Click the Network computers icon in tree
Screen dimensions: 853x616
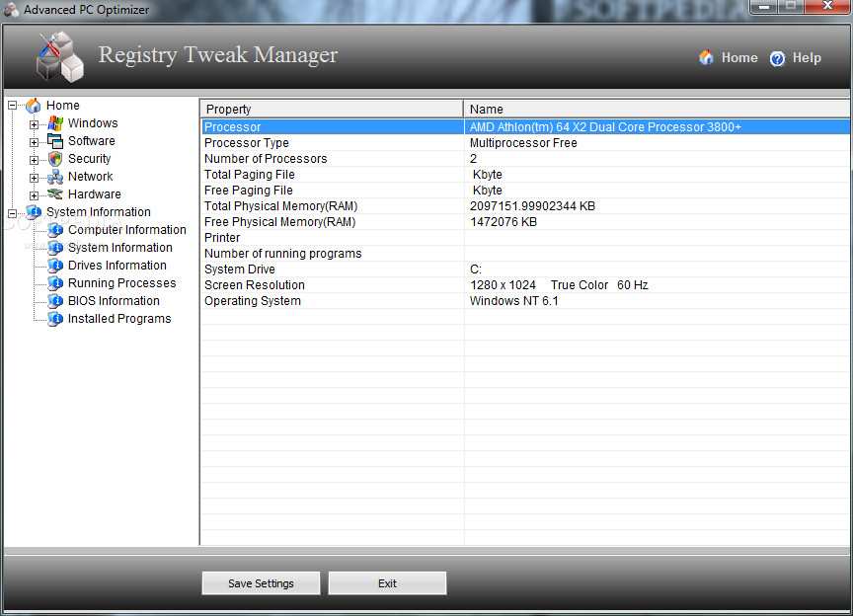[55, 177]
